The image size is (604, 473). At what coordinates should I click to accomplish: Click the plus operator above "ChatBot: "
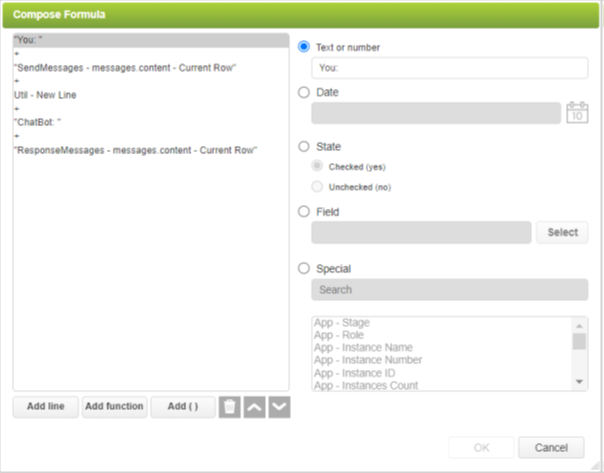tap(17, 109)
